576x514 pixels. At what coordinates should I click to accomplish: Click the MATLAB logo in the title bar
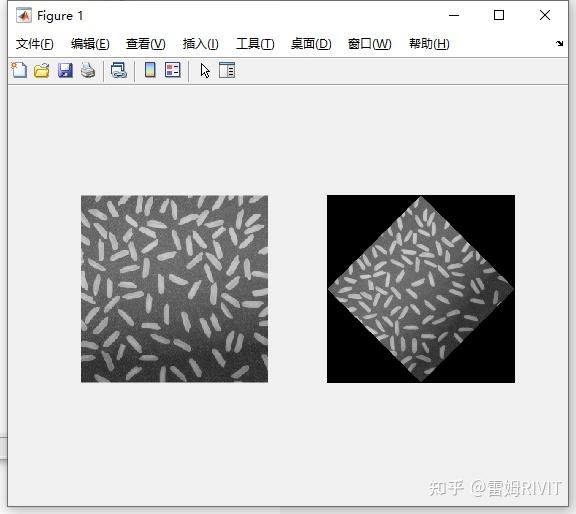[x=24, y=15]
